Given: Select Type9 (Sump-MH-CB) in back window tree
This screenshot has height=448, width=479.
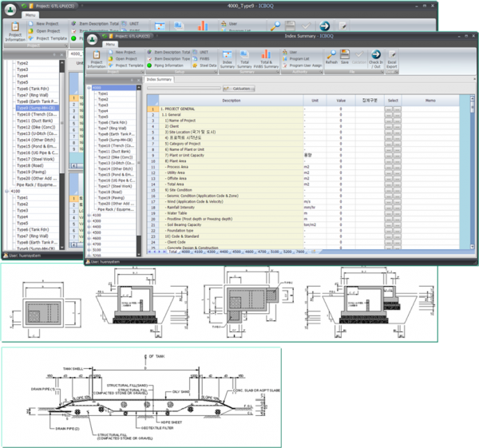Looking at the screenshot, I should (x=36, y=108).
